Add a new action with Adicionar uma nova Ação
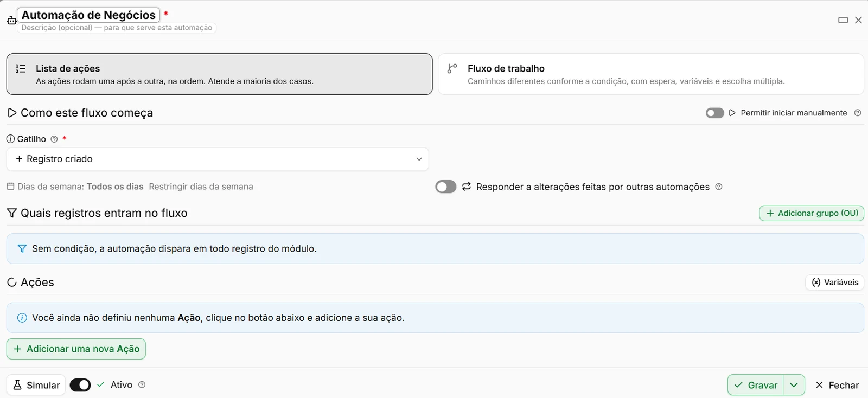The width and height of the screenshot is (868, 398). (x=76, y=349)
